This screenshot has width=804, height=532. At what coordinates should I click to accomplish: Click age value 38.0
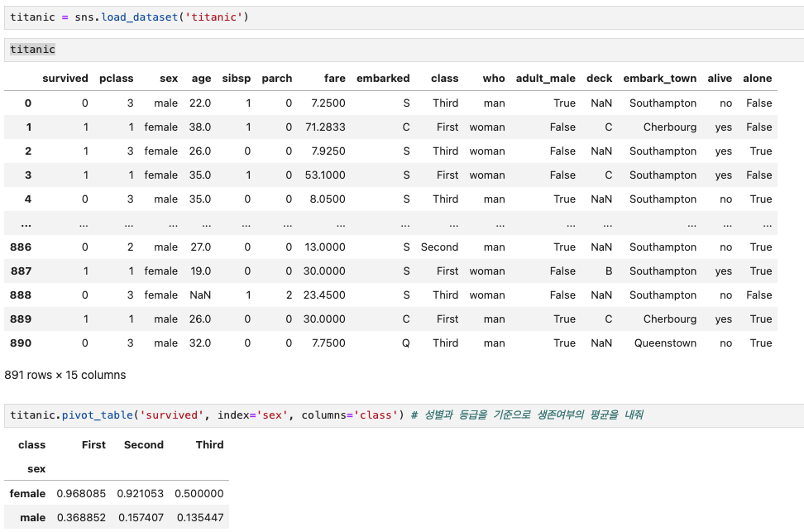coord(200,127)
